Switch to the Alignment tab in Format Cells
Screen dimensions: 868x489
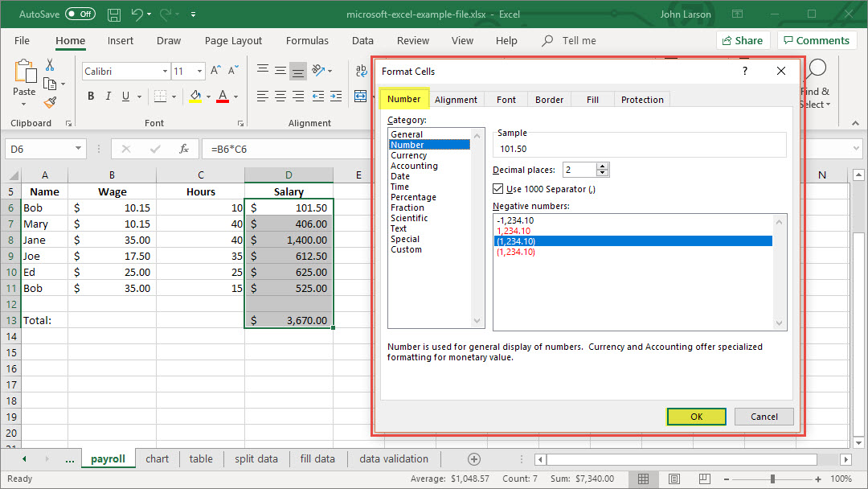click(456, 100)
